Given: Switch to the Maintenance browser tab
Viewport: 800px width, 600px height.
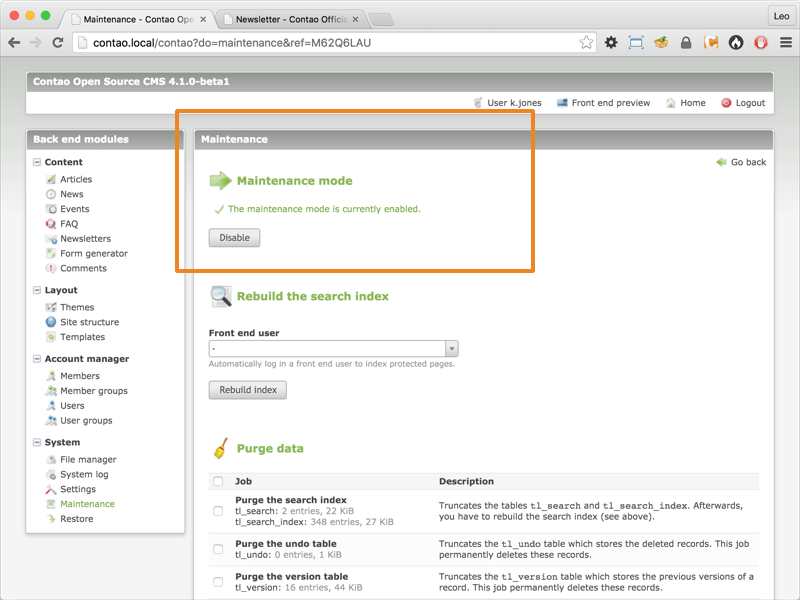Looking at the screenshot, I should coord(139,19).
